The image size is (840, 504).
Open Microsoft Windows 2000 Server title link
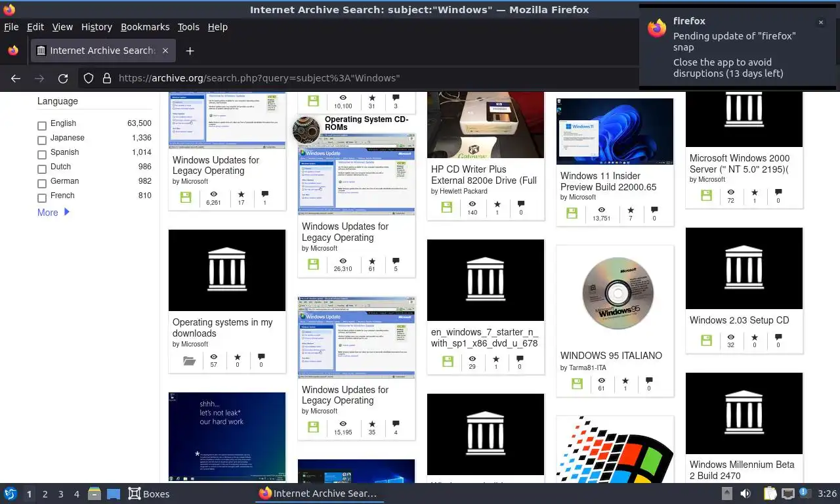740,163
